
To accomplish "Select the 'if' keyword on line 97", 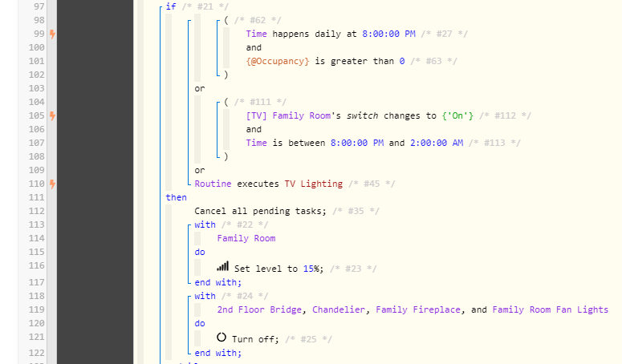I will point(171,6).
